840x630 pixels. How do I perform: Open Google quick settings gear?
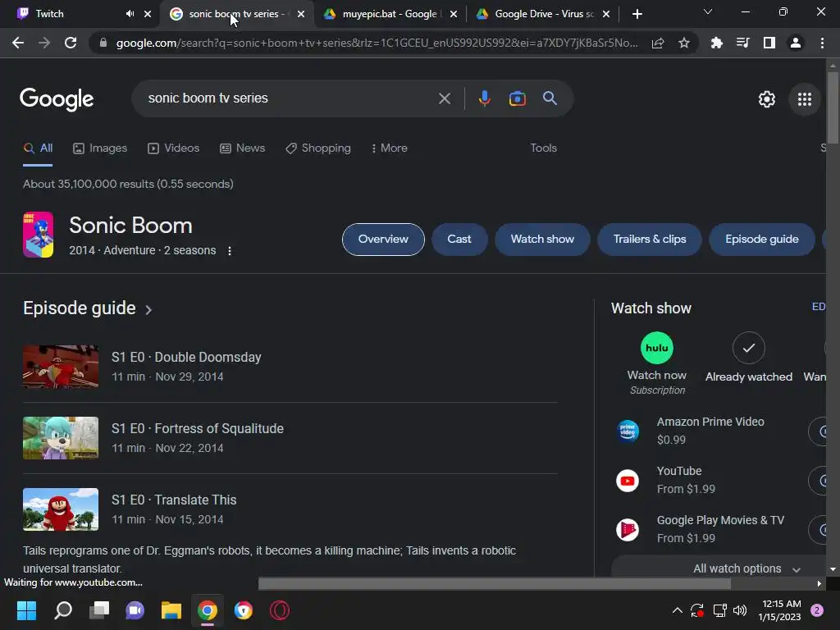[x=767, y=99]
